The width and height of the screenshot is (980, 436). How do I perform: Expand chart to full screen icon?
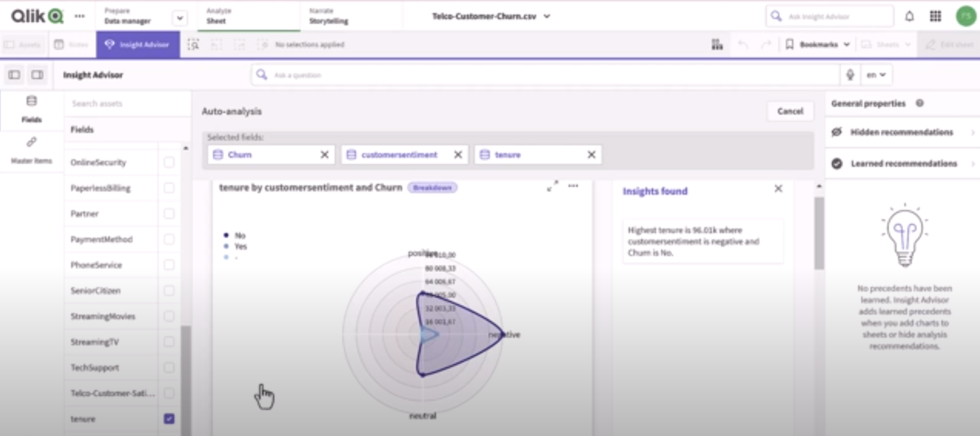click(x=552, y=186)
